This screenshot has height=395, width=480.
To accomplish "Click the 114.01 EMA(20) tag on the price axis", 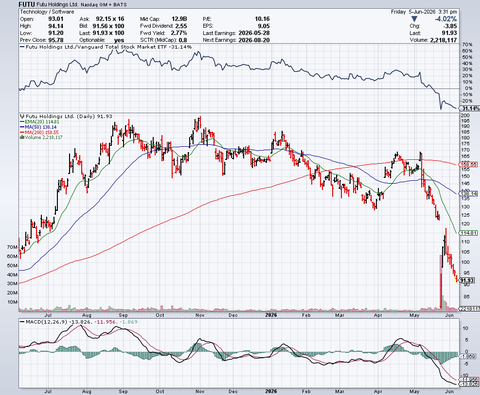I will coord(469,233).
